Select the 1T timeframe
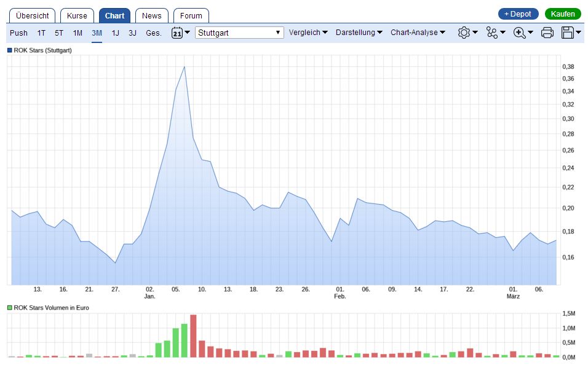Image resolution: width=588 pixels, height=365 pixels. coord(41,33)
